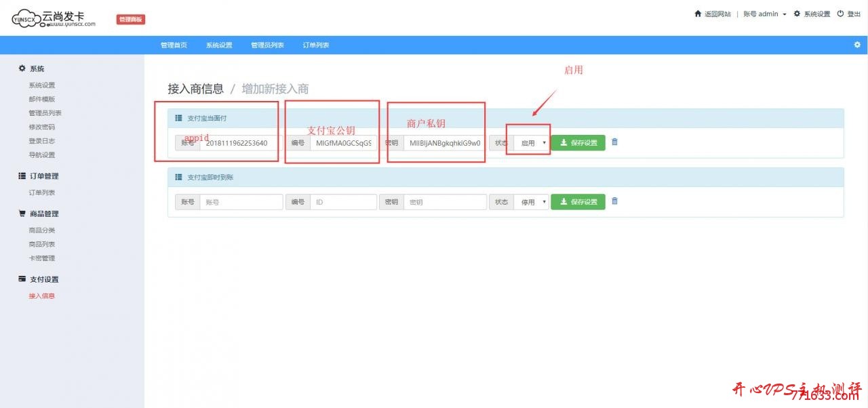The image size is (868, 408).
Task: Click the 订单管理 list icon in the sidebar
Action: click(x=22, y=176)
